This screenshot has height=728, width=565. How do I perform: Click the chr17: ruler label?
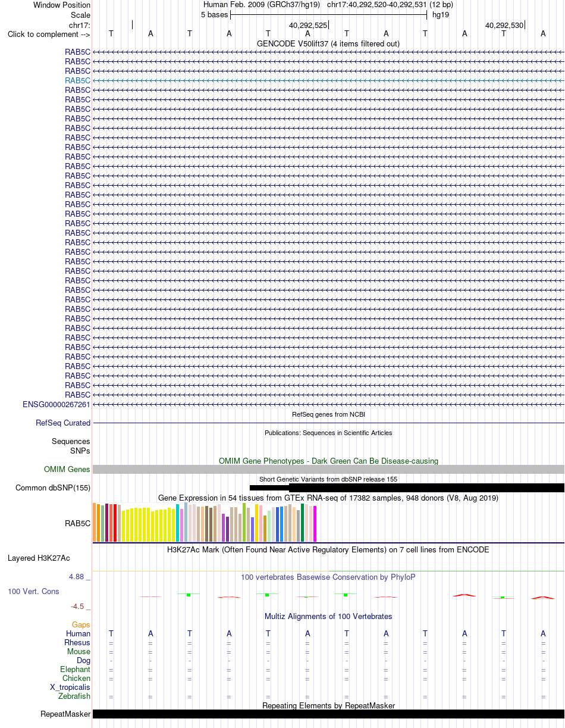pyautogui.click(x=80, y=25)
